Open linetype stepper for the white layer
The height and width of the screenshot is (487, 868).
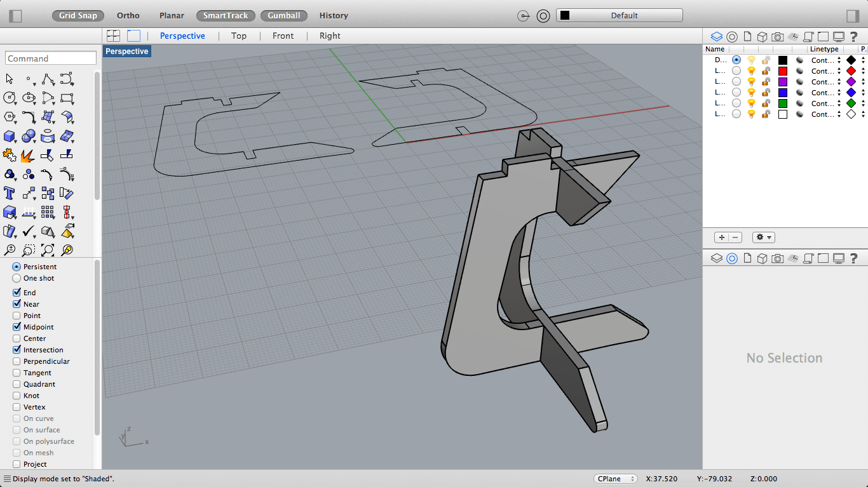click(x=839, y=114)
